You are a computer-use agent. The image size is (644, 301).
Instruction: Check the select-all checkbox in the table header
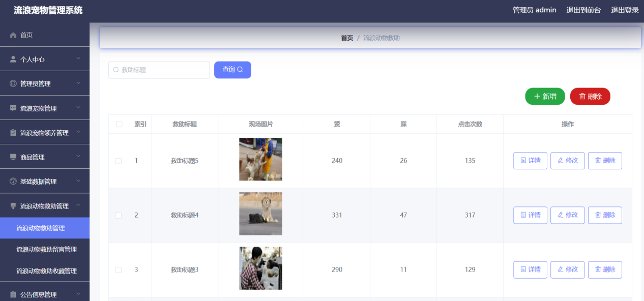[x=119, y=124]
